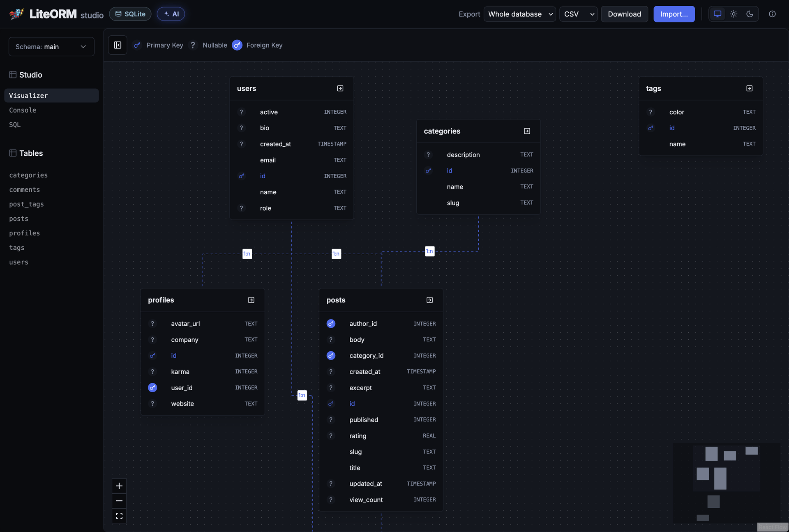Click the 1:n label between users and profiles

247,254
